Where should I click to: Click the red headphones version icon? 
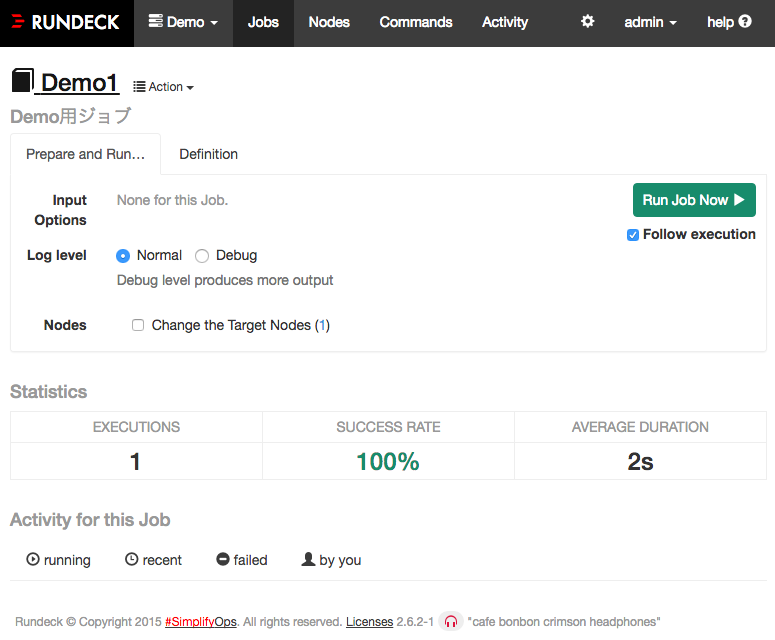pos(451,621)
